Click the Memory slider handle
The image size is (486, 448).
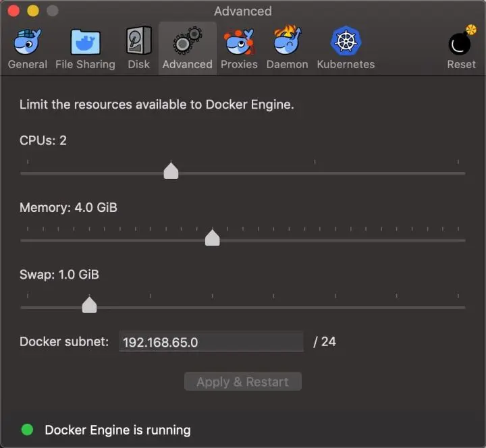[x=212, y=237]
